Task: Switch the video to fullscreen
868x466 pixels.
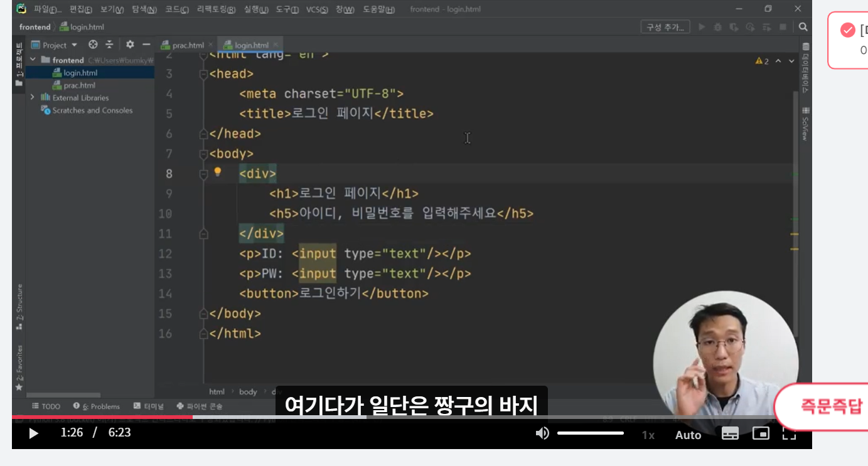Action: pyautogui.click(x=789, y=433)
